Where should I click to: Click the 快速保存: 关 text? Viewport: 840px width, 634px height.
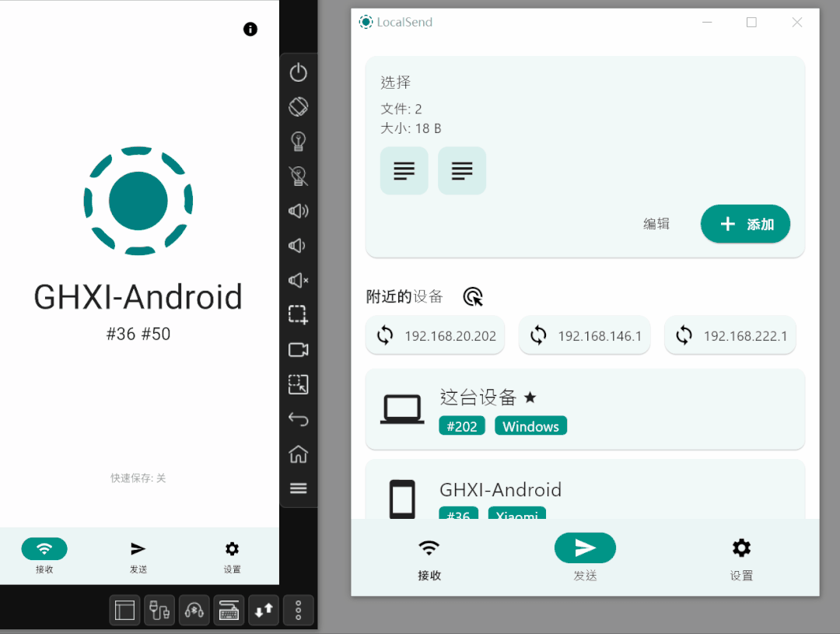click(138, 478)
